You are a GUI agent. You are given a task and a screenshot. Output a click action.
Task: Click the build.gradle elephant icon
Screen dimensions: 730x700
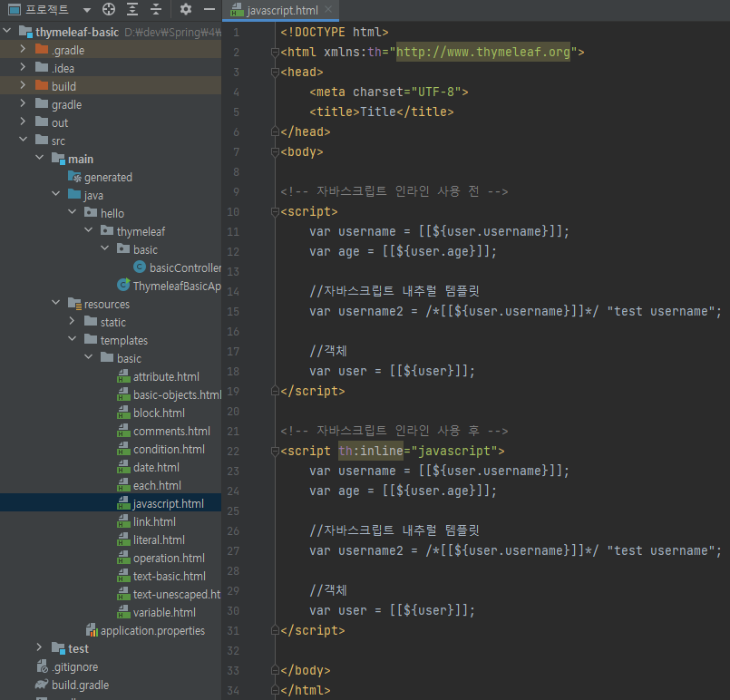[x=42, y=685]
